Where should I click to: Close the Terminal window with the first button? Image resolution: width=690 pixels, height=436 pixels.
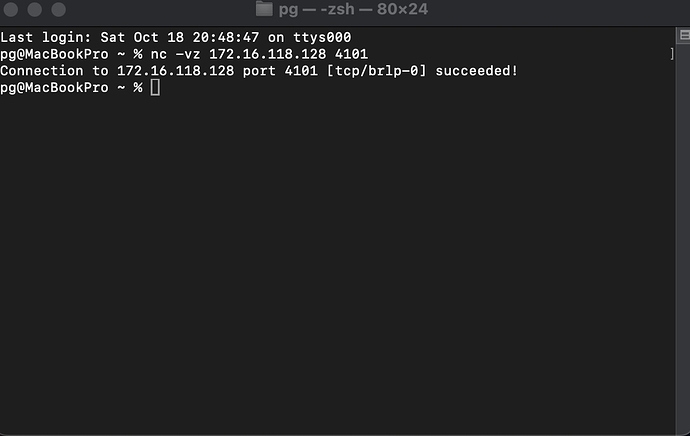click(14, 9)
